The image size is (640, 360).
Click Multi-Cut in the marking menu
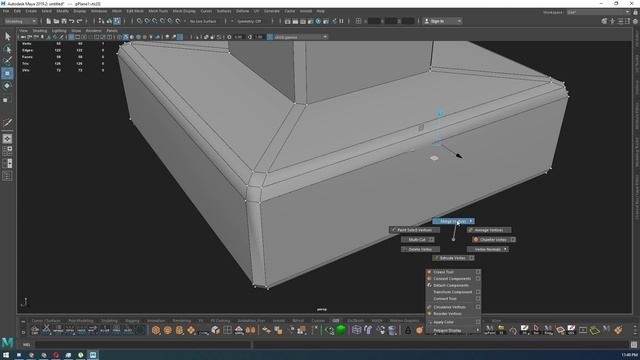[x=418, y=240]
